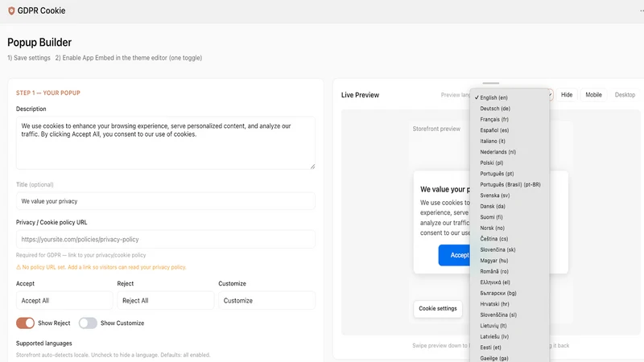
Task: Click the Hide preview button
Action: 567,95
